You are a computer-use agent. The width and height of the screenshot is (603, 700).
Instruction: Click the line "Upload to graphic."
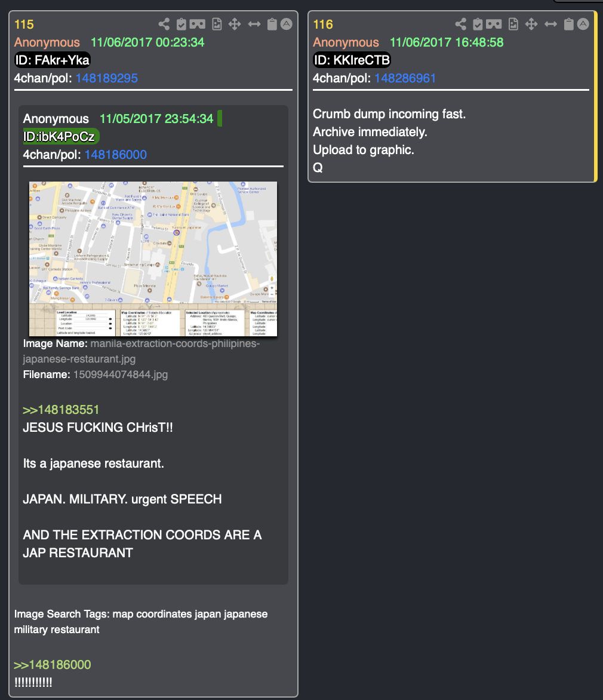click(364, 149)
